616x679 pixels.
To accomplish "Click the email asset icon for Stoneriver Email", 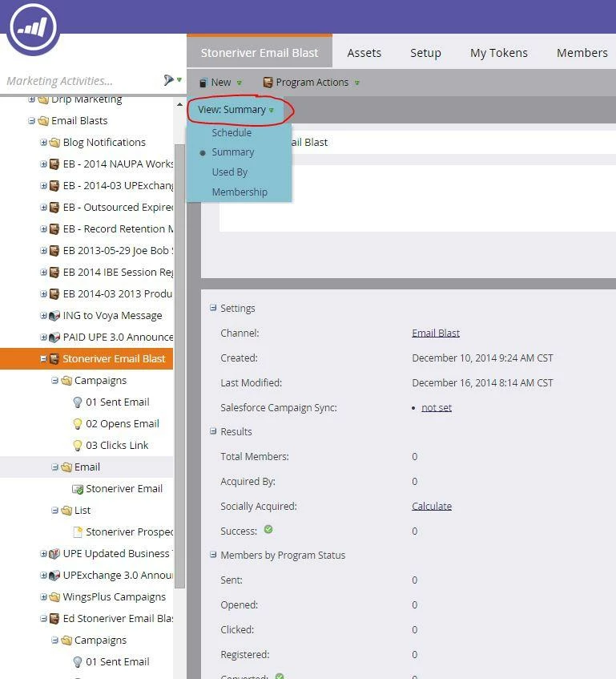I will 78,489.
